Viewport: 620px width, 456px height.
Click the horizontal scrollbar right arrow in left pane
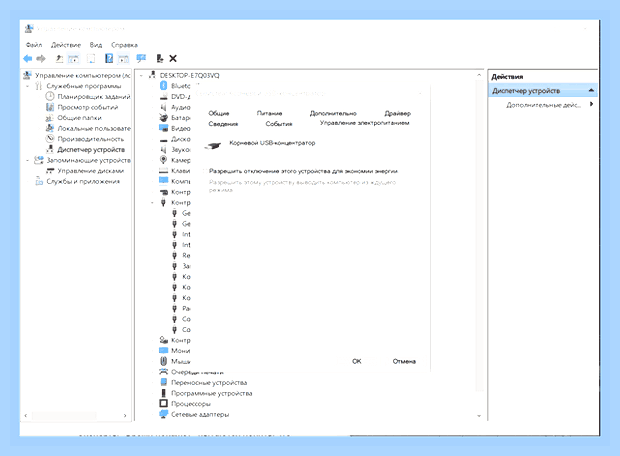[125, 415]
